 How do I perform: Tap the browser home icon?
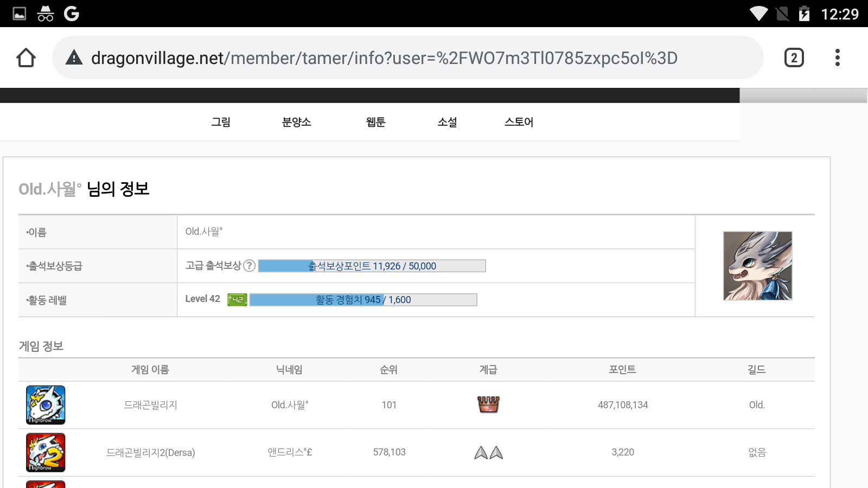pos(26,57)
